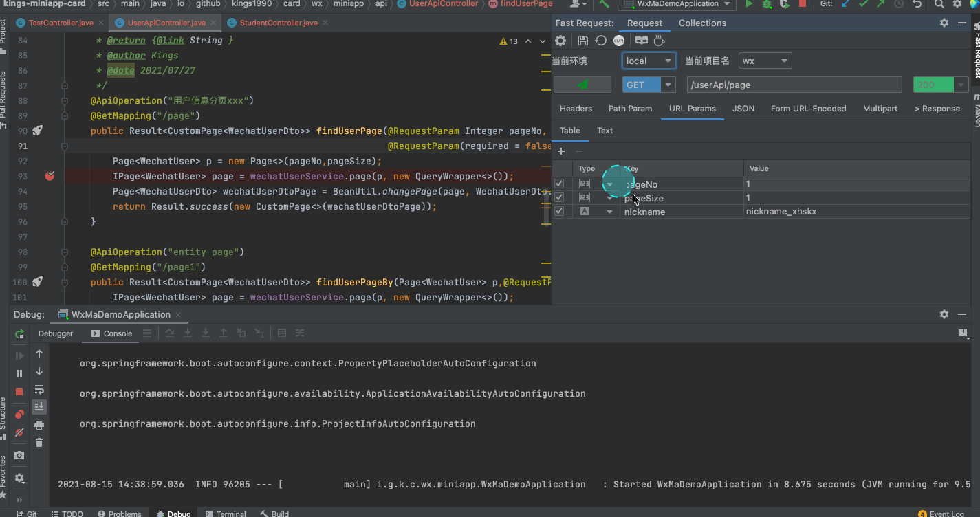Click the coffee cup icon in Fast Request
Screen dimensions: 980x517
coord(659,41)
